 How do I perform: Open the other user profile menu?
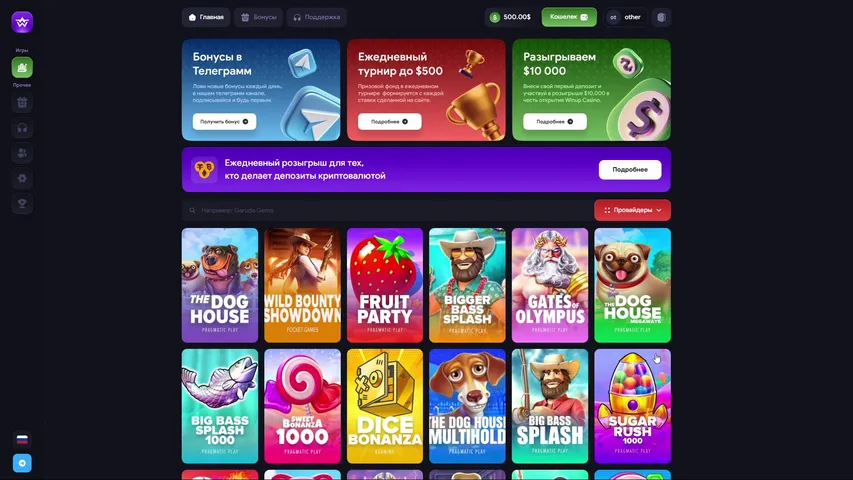[626, 17]
